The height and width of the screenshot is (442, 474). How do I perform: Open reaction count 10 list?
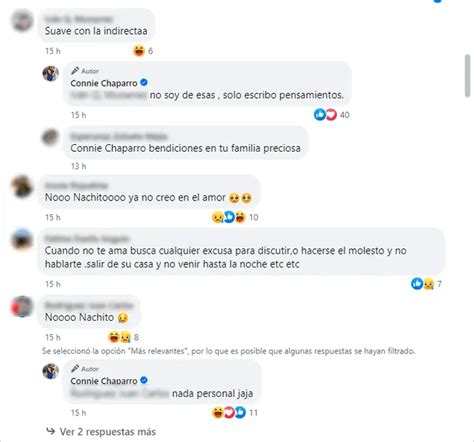coord(254,217)
